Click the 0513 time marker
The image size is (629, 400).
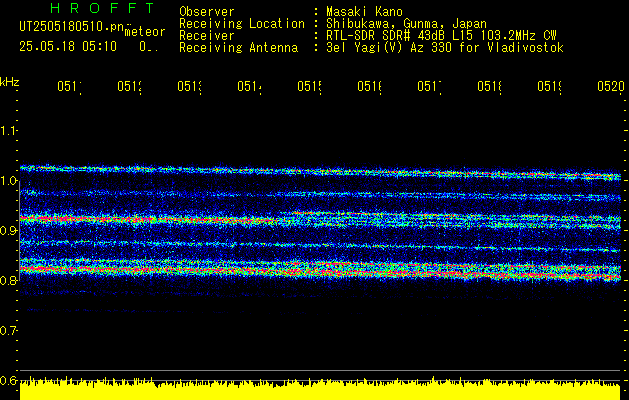coord(189,86)
